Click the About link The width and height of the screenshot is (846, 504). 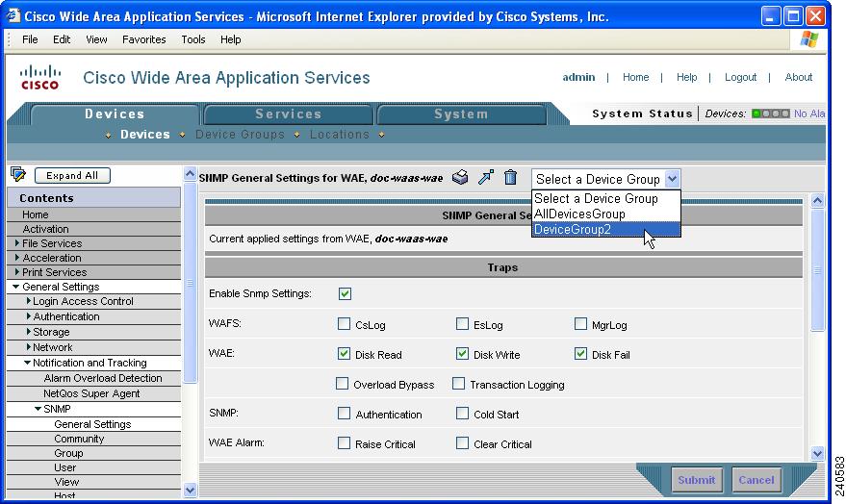799,77
